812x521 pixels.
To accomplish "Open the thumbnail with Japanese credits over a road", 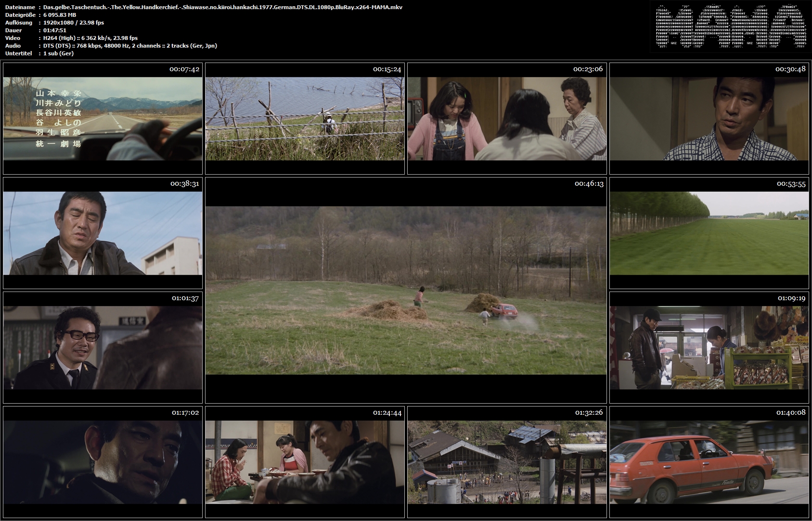I will click(103, 118).
